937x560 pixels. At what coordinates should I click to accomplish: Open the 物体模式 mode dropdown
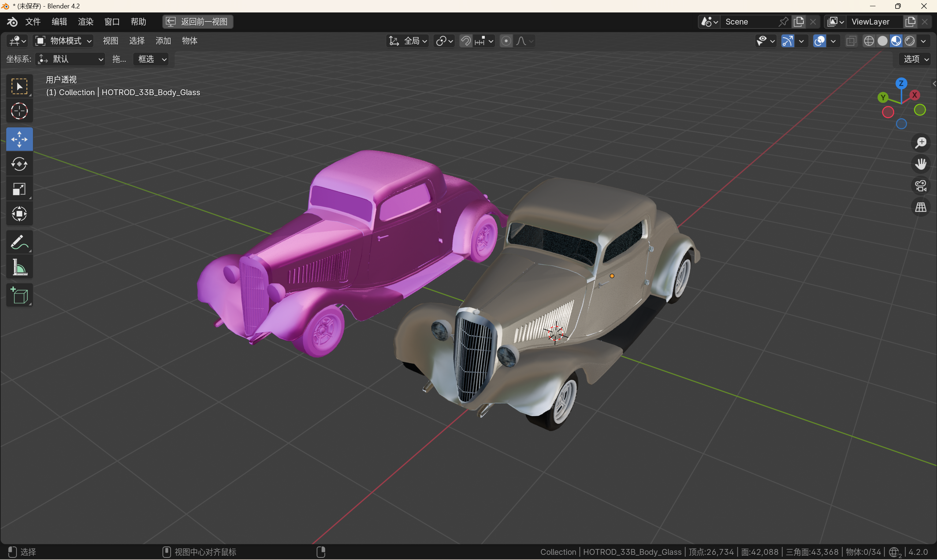tap(63, 41)
